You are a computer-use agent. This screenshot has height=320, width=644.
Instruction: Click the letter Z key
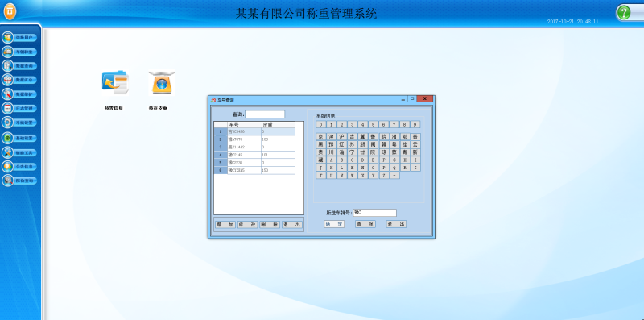[384, 176]
